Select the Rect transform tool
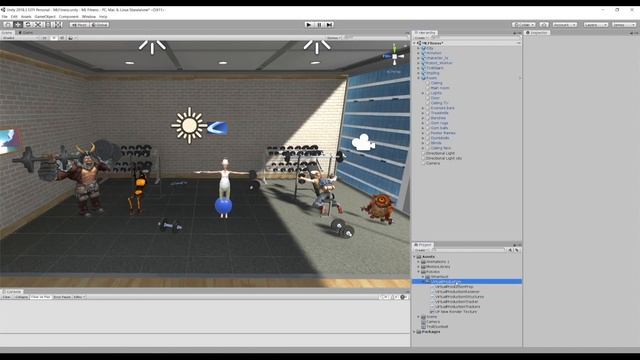The width and height of the screenshot is (640, 360). pyautogui.click(x=48, y=24)
